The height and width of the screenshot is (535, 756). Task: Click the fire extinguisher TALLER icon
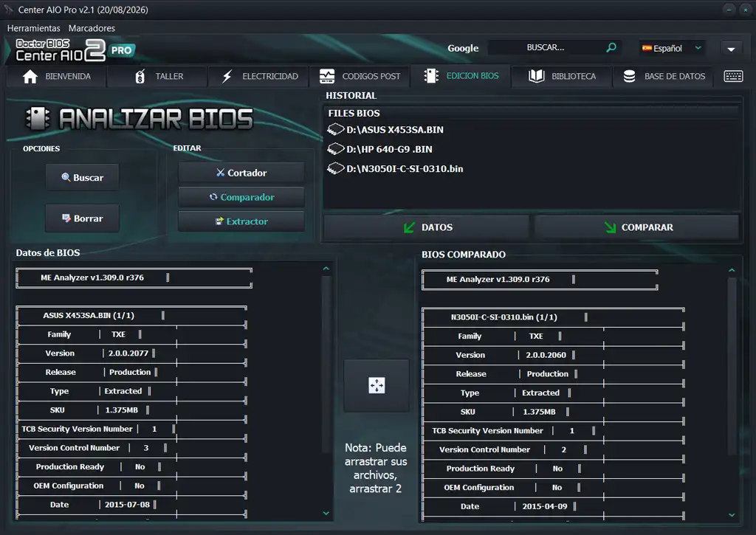(140, 76)
